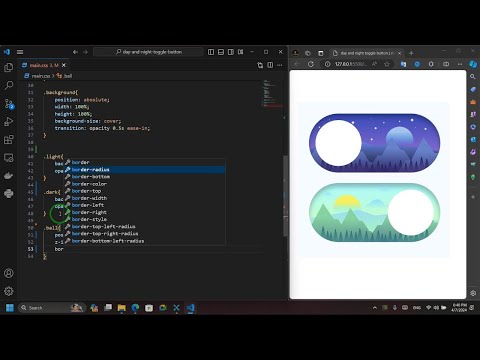Viewport: 480px width, 360px height.
Task: Open editor More Actions ellipsis menu
Action: point(280,65)
